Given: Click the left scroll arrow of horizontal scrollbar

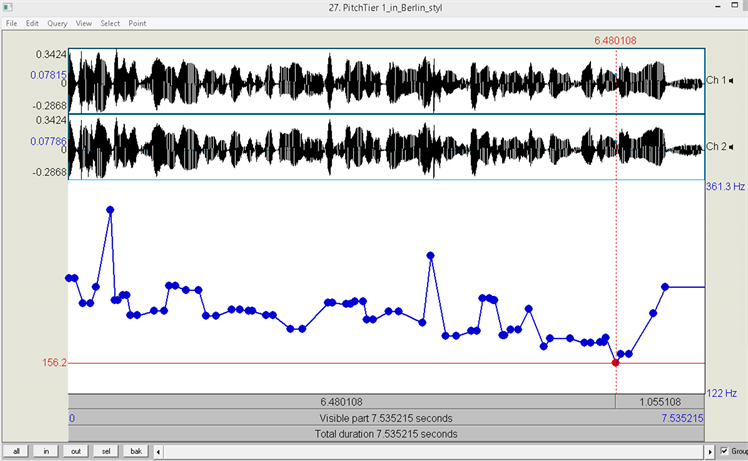Looking at the screenshot, I should tap(158, 452).
